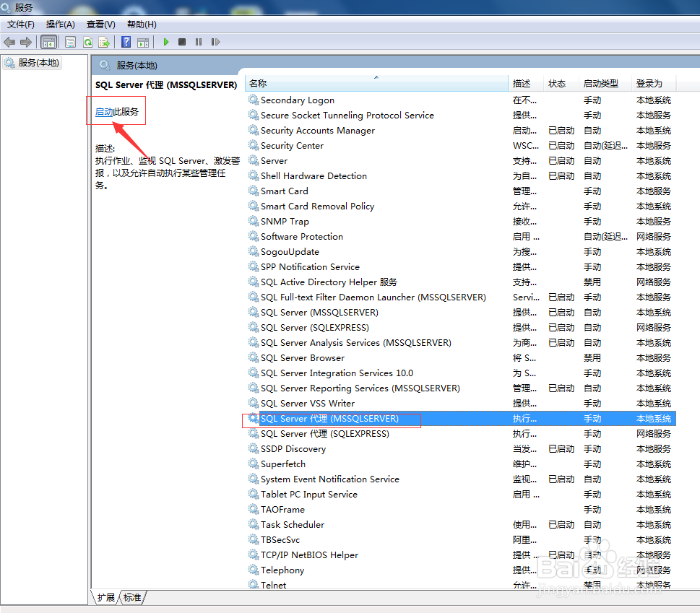Select the Secondary Logon service

tap(461, 100)
